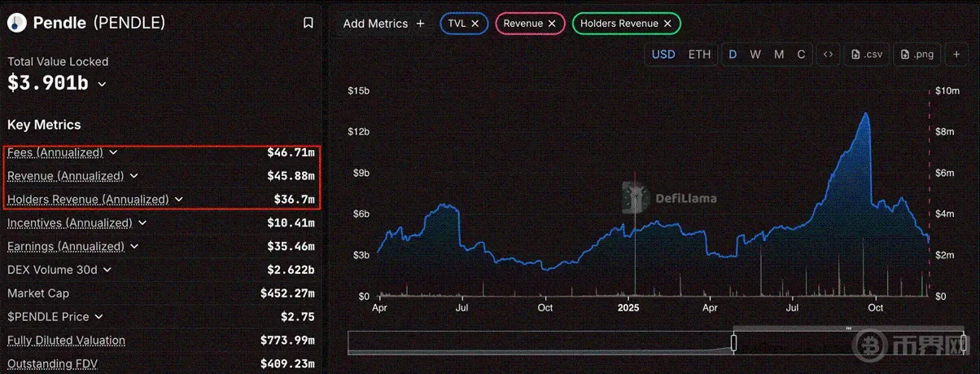Image resolution: width=980 pixels, height=374 pixels.
Task: Expand the Holders Revenue (Annualized) row
Action: point(179,199)
